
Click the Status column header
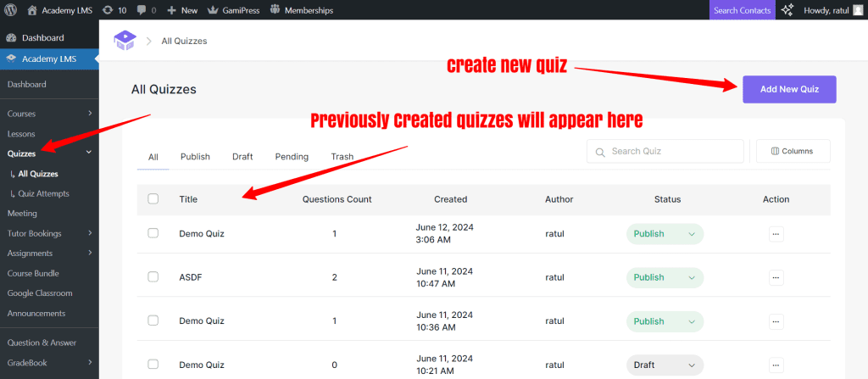coord(668,199)
